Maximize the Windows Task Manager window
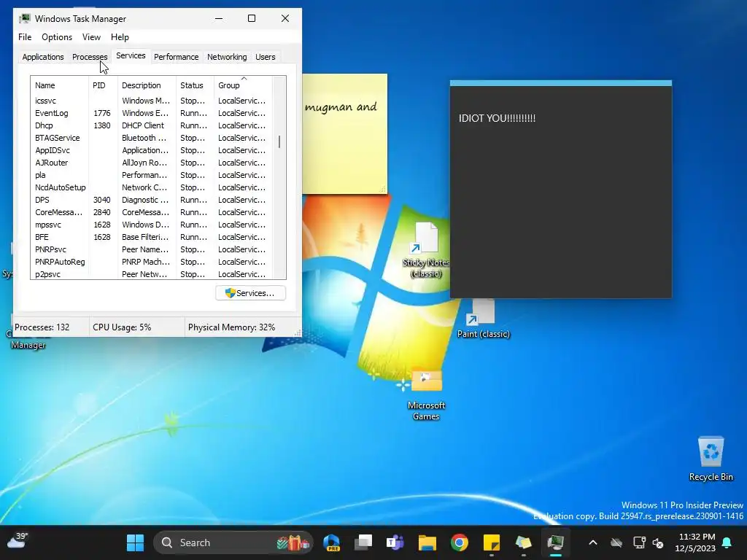This screenshot has width=747, height=560. pyautogui.click(x=252, y=18)
